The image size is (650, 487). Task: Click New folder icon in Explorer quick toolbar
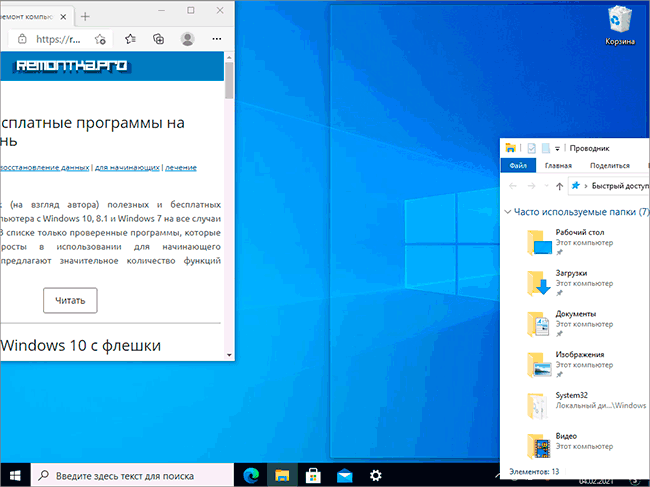(x=546, y=148)
